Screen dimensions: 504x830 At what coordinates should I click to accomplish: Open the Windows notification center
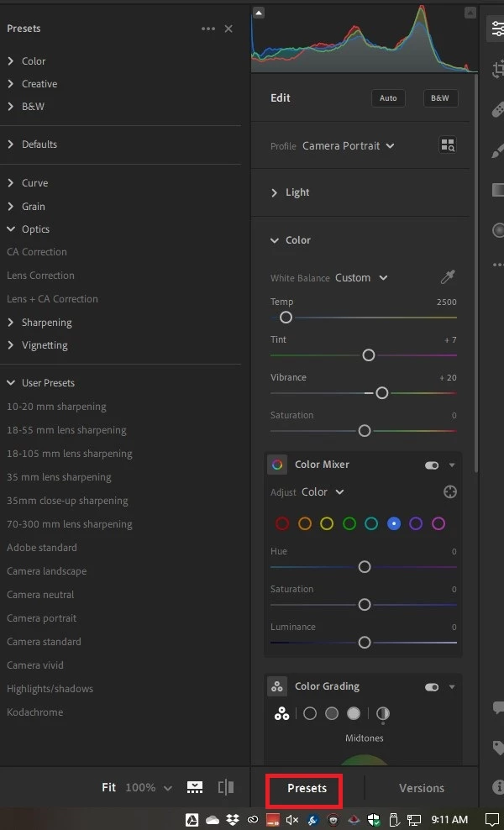coord(493,819)
